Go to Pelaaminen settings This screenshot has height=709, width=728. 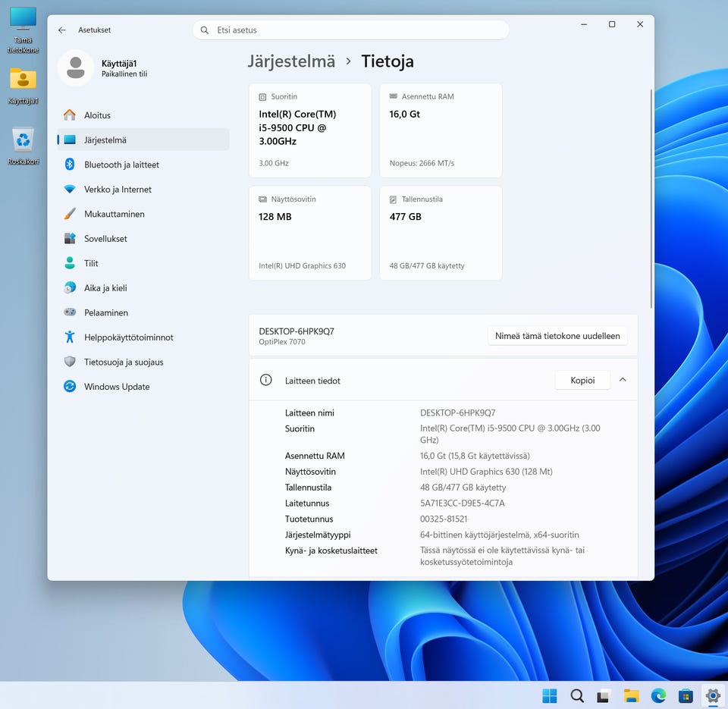(143, 312)
